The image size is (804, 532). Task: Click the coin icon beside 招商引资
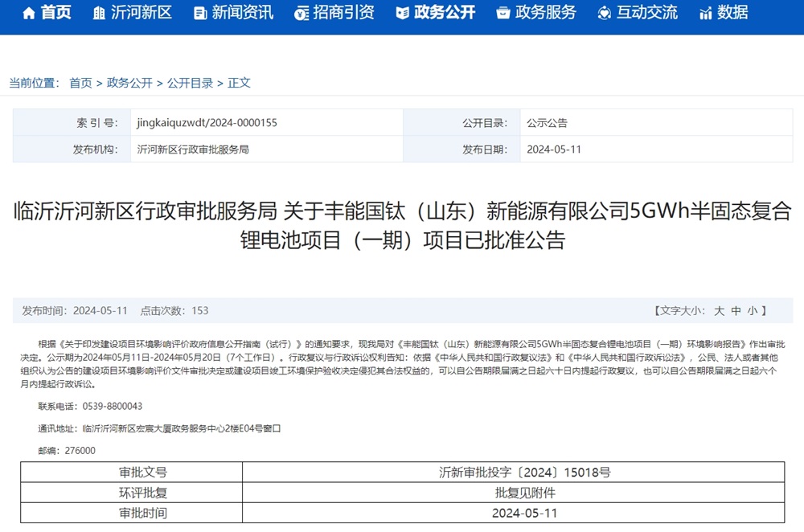[301, 13]
